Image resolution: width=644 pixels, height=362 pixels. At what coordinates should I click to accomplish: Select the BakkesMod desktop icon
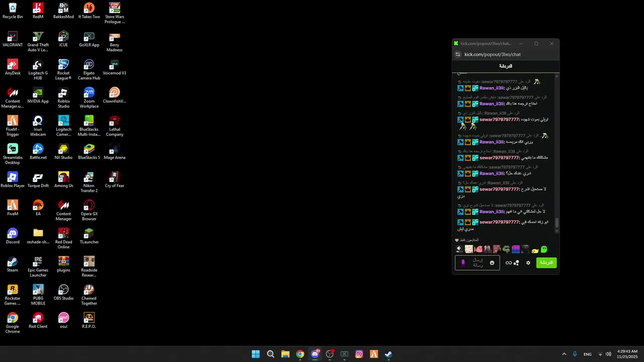(x=63, y=11)
